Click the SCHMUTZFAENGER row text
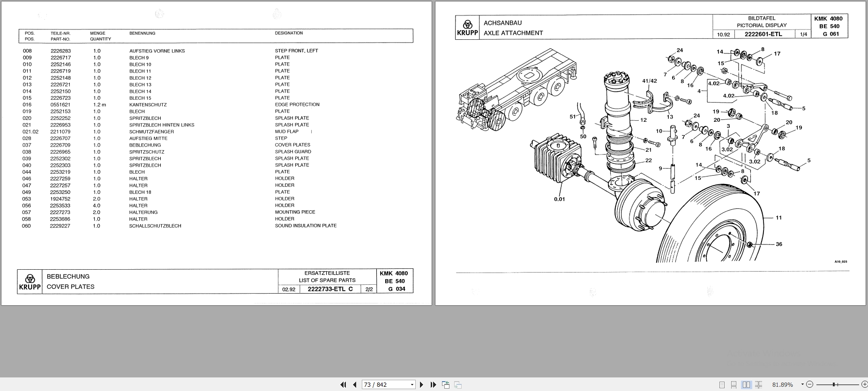 tap(151, 132)
